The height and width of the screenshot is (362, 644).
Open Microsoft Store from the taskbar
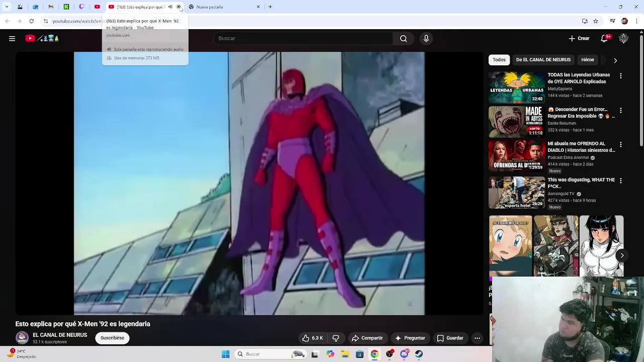[x=360, y=354]
